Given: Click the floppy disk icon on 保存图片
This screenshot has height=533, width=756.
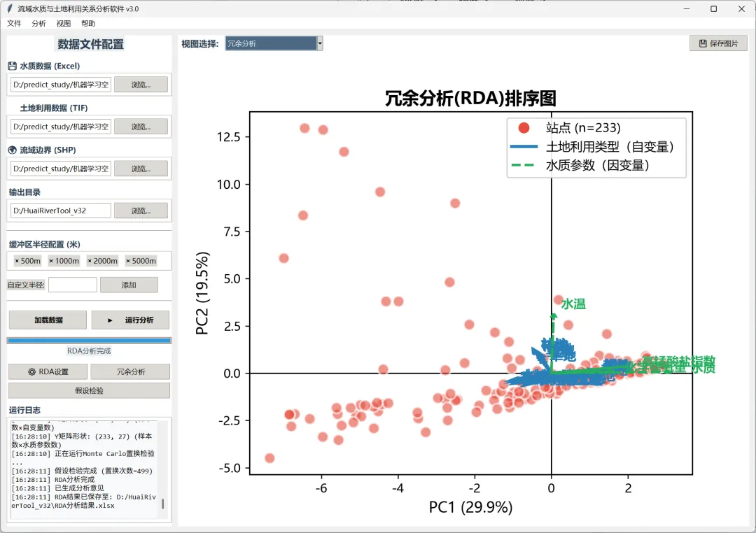Looking at the screenshot, I should pyautogui.click(x=703, y=43).
